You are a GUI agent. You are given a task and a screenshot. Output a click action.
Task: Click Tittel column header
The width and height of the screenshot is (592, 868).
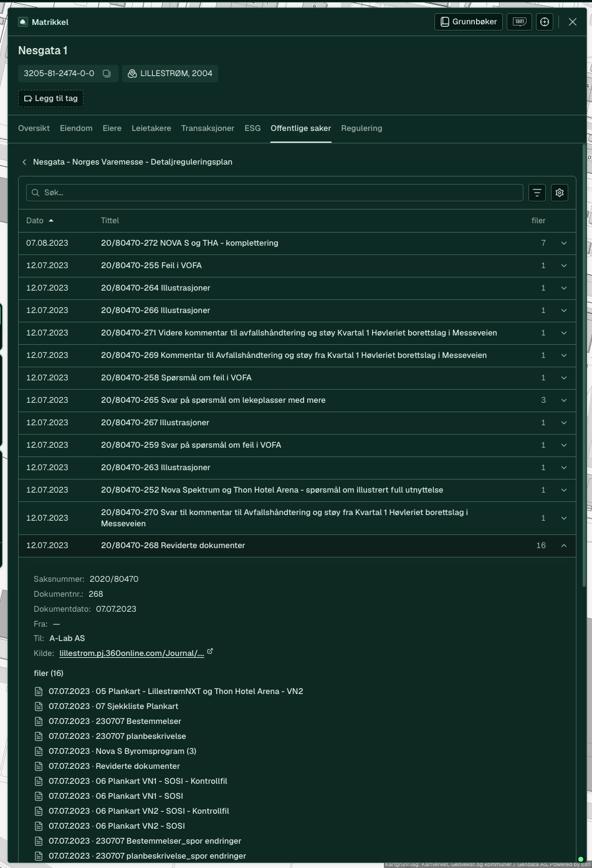(110, 221)
